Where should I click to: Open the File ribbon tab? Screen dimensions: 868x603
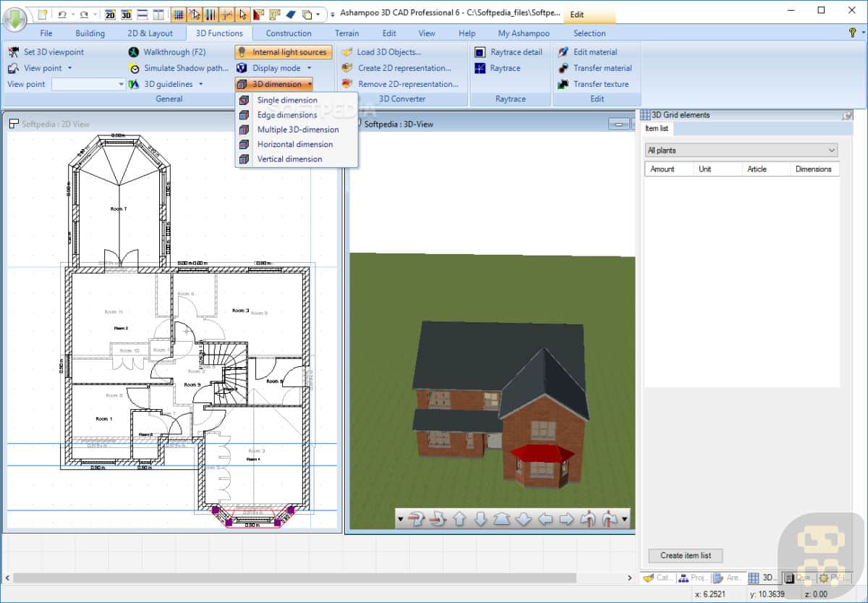click(46, 33)
